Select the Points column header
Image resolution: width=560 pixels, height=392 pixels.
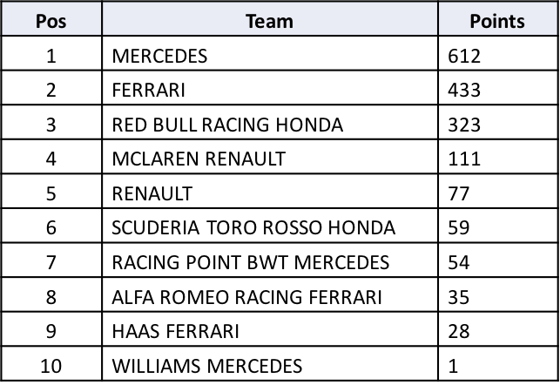[x=498, y=18]
